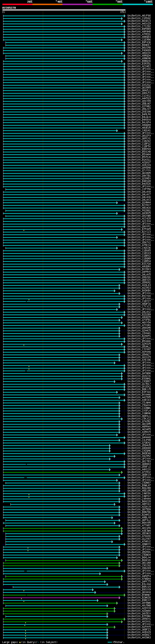Viewport: 155px width, 644px height.
Task: Click the cyan ~100% identity legend segment
Action: [x=138, y=4]
